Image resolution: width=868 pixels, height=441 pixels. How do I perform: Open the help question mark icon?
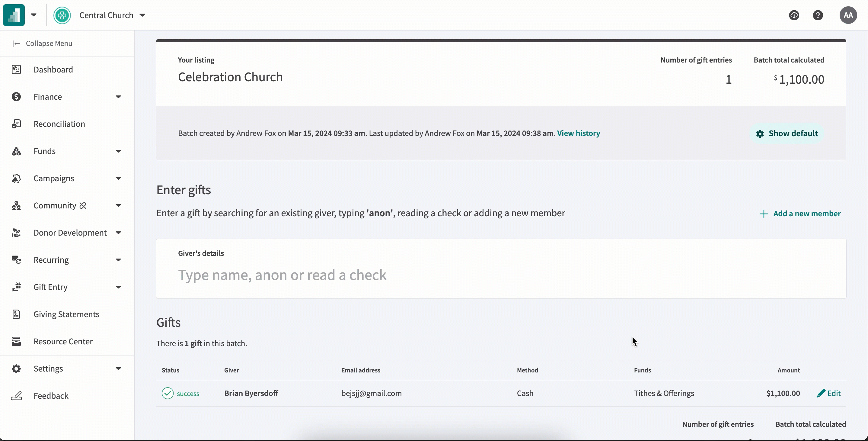point(818,15)
